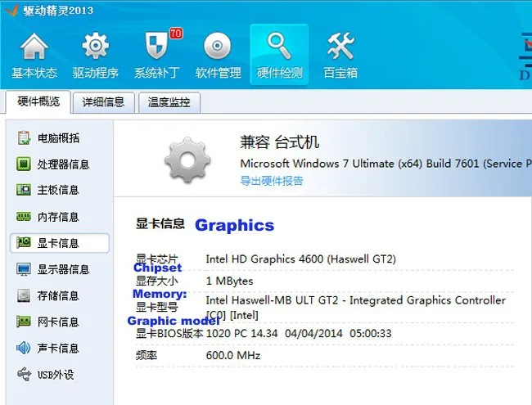Click the 存储信息 disk icon
The width and height of the screenshot is (532, 405).
[24, 295]
